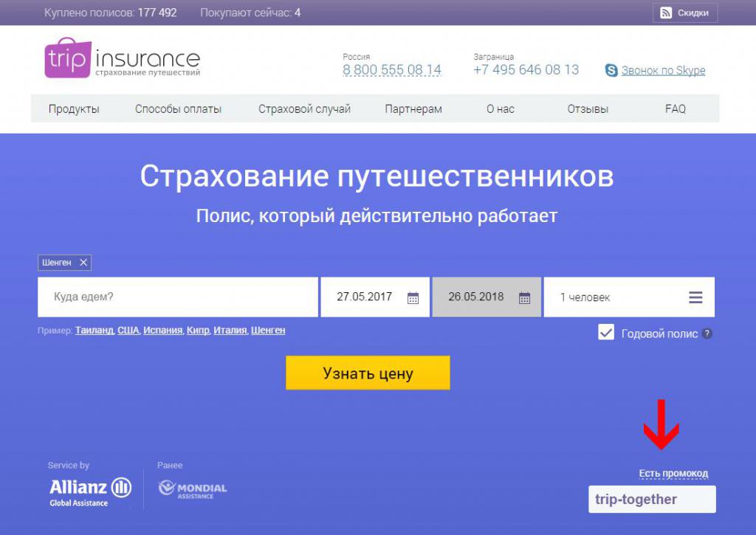756x535 pixels.
Task: Click the phone number +7 495 646 08 13
Action: [x=526, y=70]
